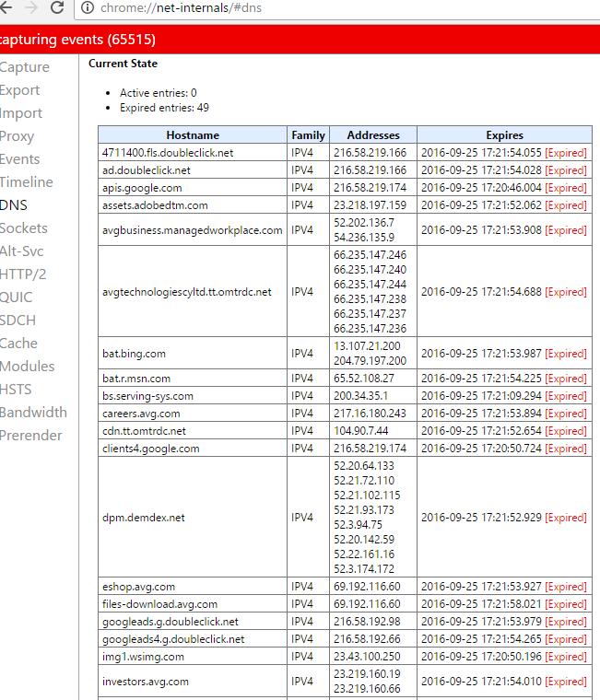Switch to the Import sidebar item
The width and height of the screenshot is (600, 700).
[21, 113]
